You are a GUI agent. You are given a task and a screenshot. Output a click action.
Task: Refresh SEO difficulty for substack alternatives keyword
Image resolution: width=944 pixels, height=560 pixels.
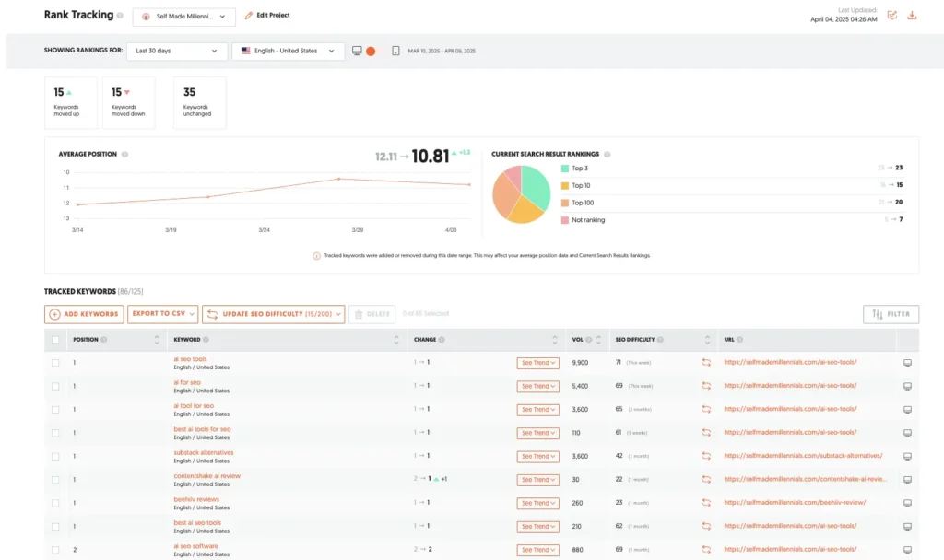705,456
